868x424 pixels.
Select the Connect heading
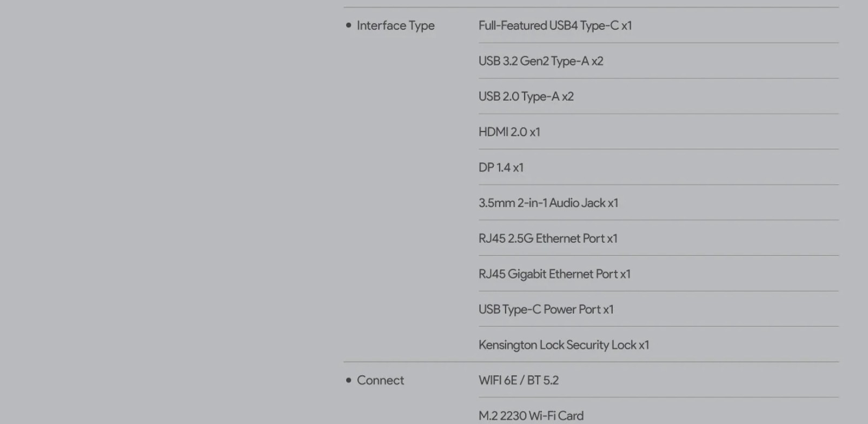pyautogui.click(x=380, y=380)
